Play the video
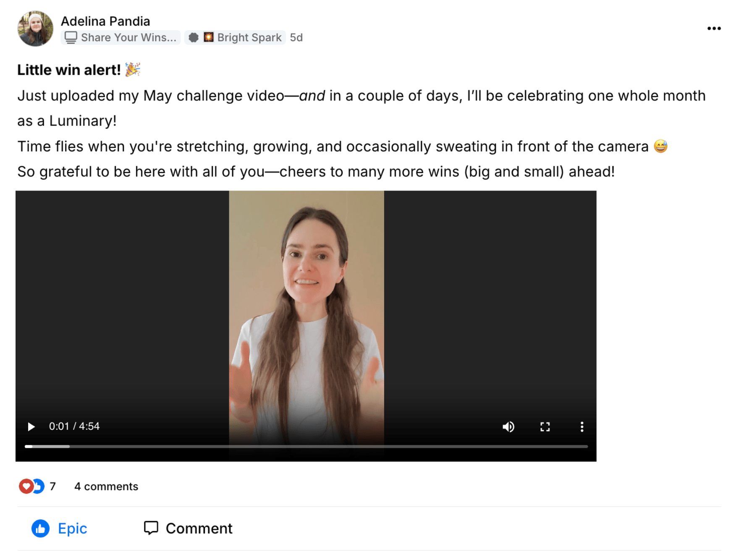This screenshot has height=560, width=744. (31, 427)
